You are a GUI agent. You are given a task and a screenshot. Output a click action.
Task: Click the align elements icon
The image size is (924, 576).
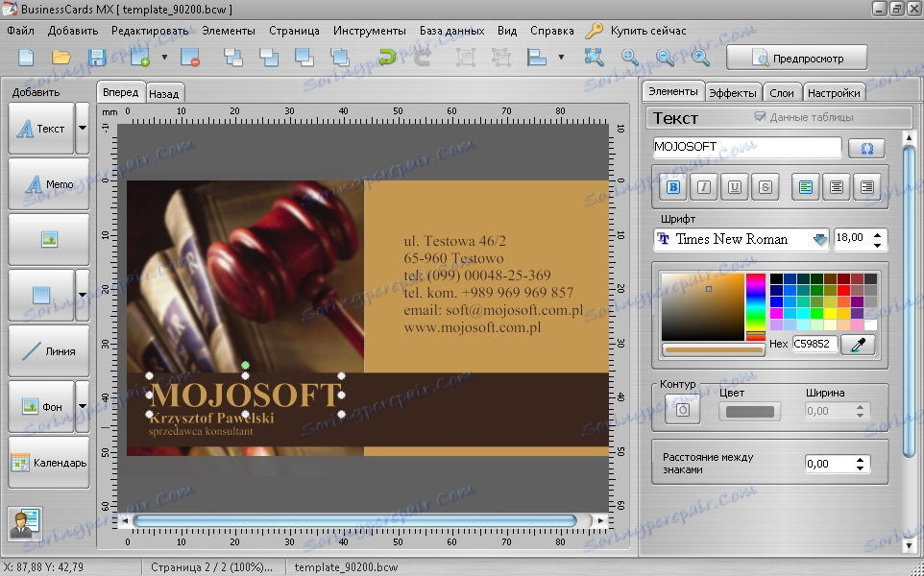click(x=537, y=58)
